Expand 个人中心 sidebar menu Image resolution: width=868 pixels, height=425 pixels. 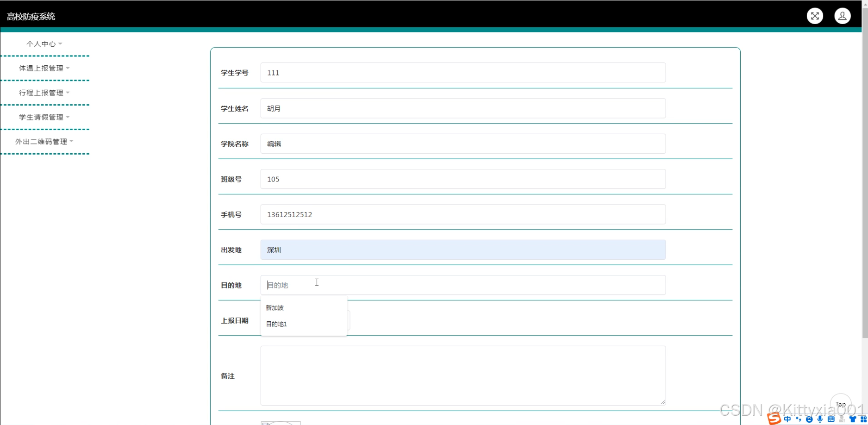tap(44, 44)
